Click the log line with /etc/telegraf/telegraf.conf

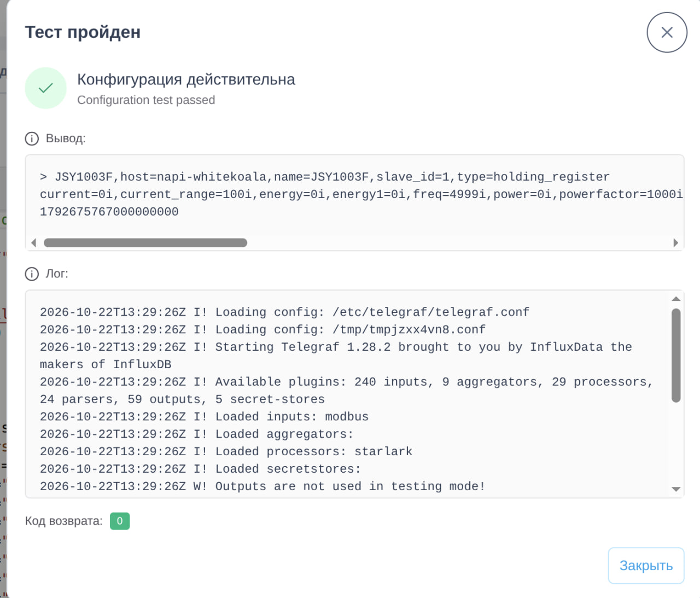[285, 312]
